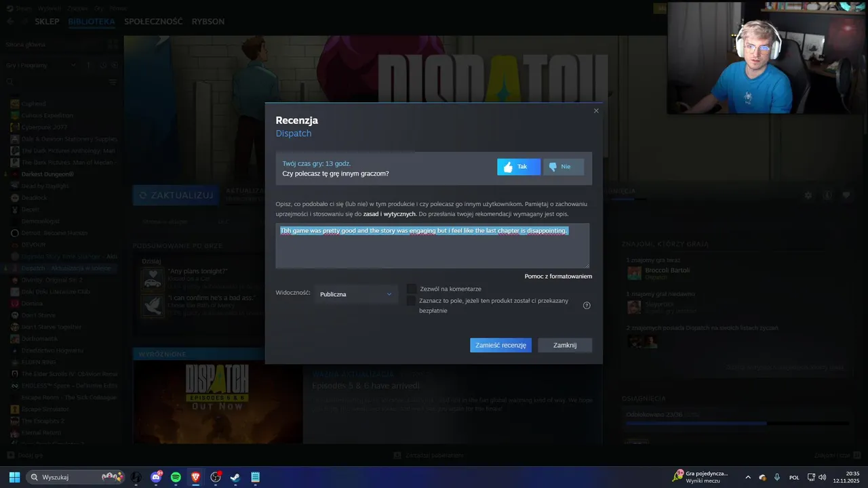Click the back navigation arrow in Steam
Screen dimensions: 868x488
click(x=10, y=22)
